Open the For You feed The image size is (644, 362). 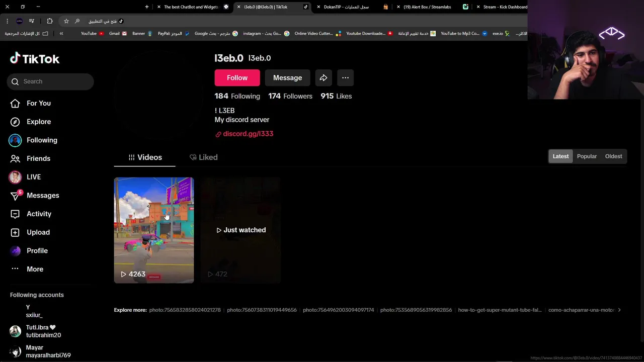click(30, 103)
